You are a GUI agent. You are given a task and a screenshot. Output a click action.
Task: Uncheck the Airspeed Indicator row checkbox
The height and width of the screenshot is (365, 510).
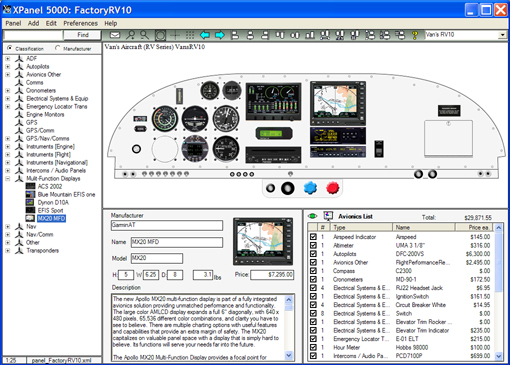point(313,237)
